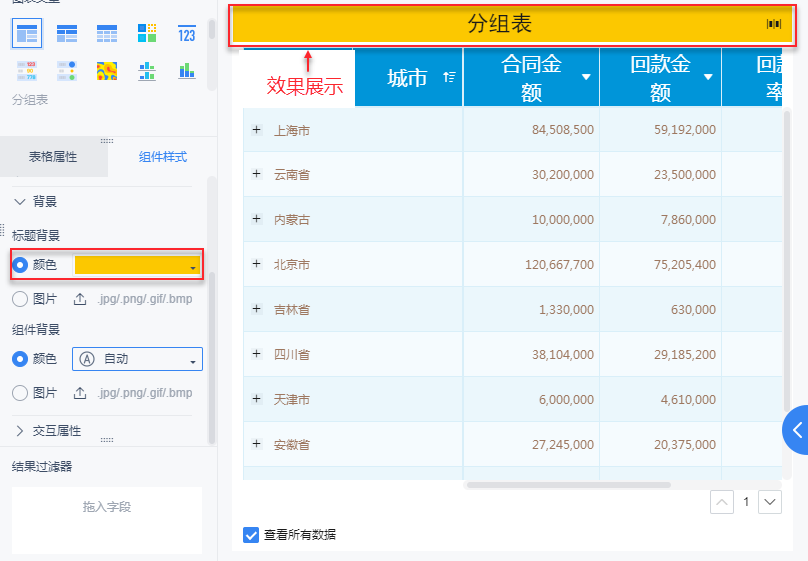Screen dimensions: 808x561
Task: Click the 结果过滤器 label
Action: click(x=42, y=467)
